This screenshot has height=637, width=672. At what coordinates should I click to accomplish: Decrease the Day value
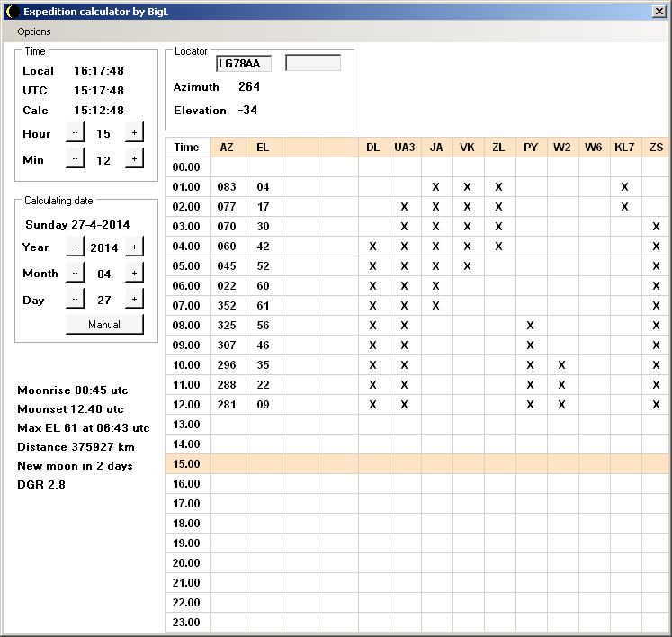coord(75,300)
